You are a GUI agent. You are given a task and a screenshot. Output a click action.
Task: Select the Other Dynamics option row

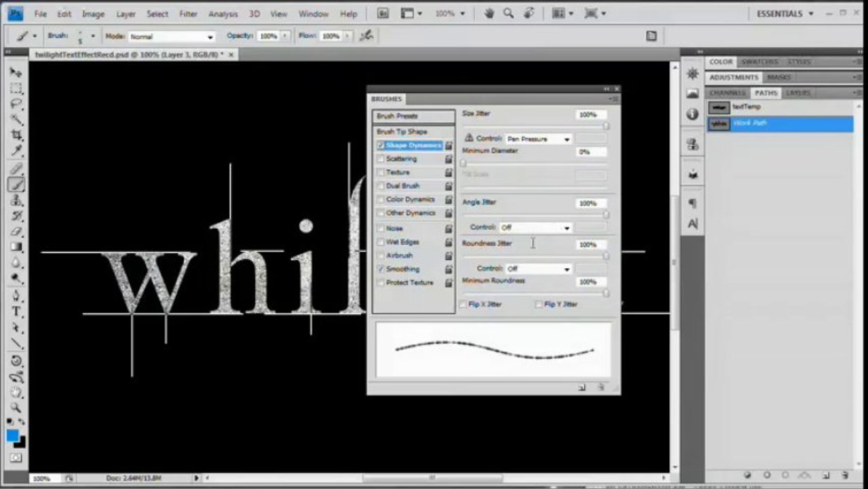pyautogui.click(x=411, y=213)
